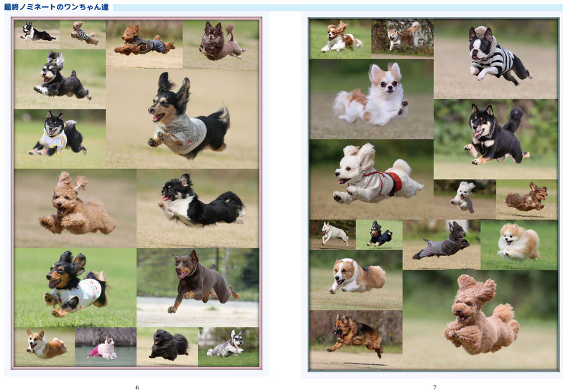Open the Shiba running by trees photo

click(402, 38)
